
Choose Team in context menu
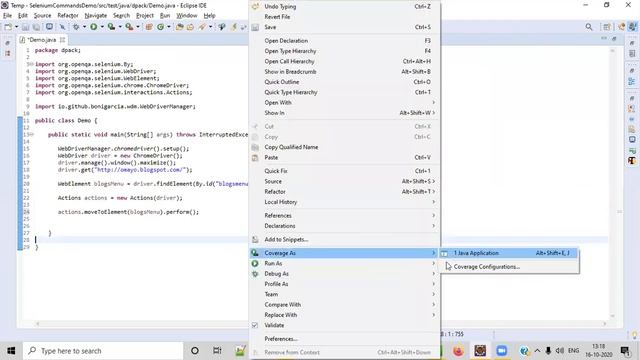pos(345,294)
